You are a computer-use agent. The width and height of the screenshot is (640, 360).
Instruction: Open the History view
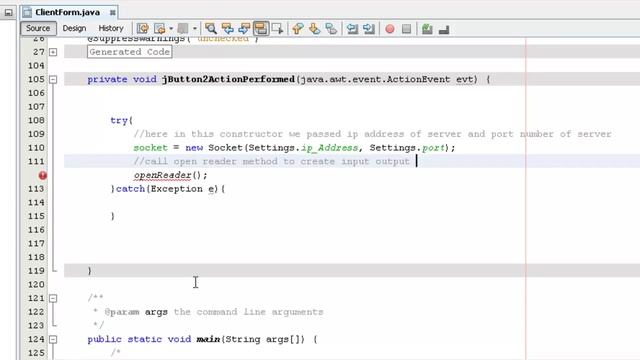[x=111, y=28]
